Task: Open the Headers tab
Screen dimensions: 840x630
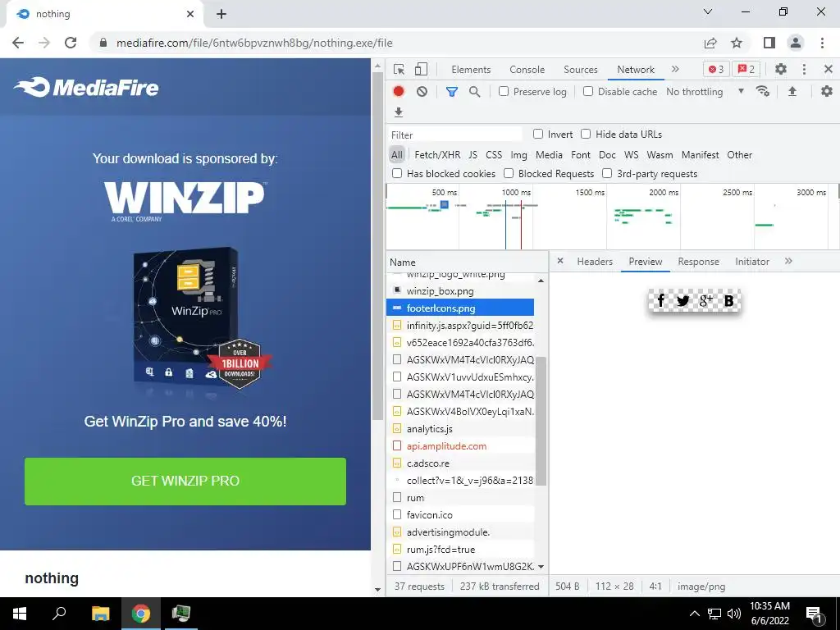Action: pos(595,262)
